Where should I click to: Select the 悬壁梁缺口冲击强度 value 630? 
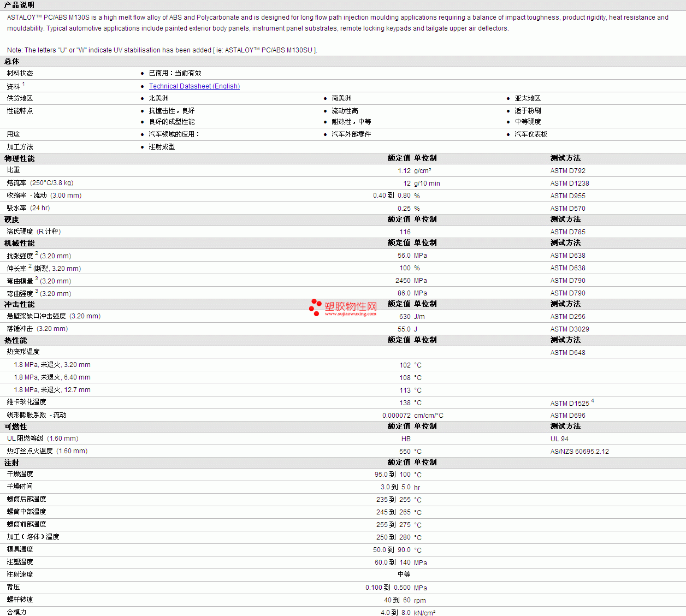(405, 317)
